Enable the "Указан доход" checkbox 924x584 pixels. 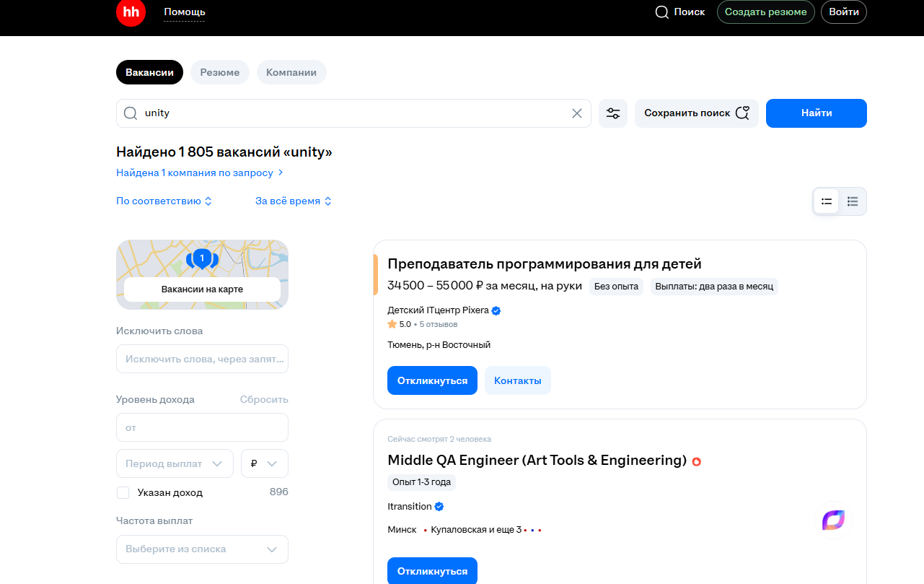(x=123, y=492)
